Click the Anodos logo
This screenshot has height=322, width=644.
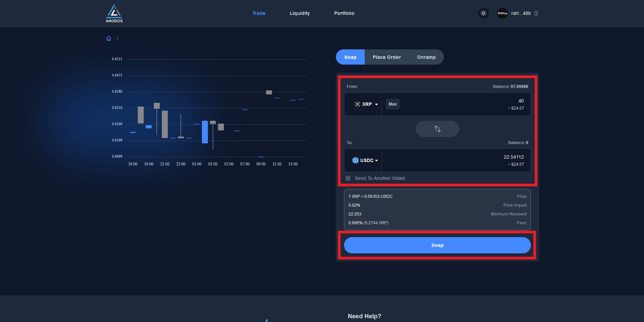tap(114, 14)
